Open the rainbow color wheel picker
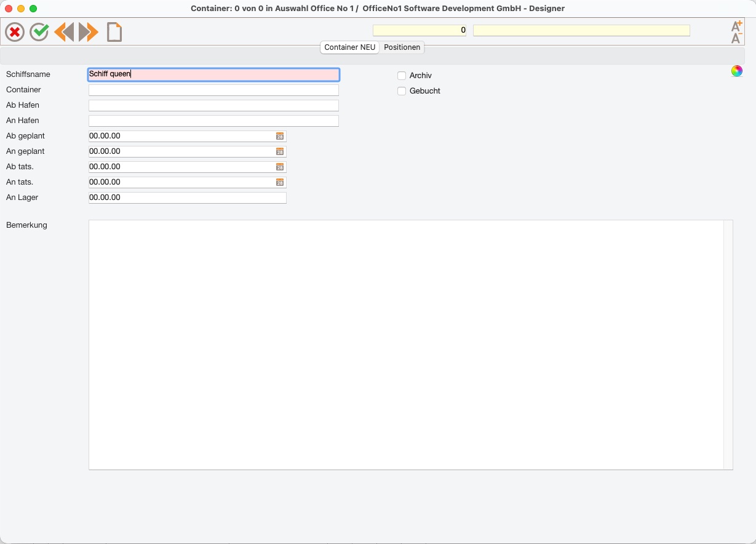Image resolution: width=756 pixels, height=544 pixels. [737, 71]
